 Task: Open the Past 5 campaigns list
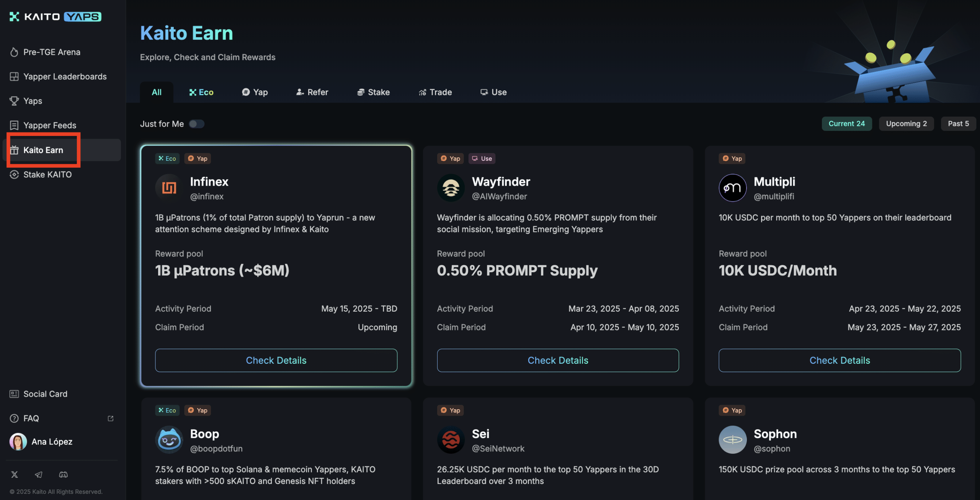click(x=959, y=123)
